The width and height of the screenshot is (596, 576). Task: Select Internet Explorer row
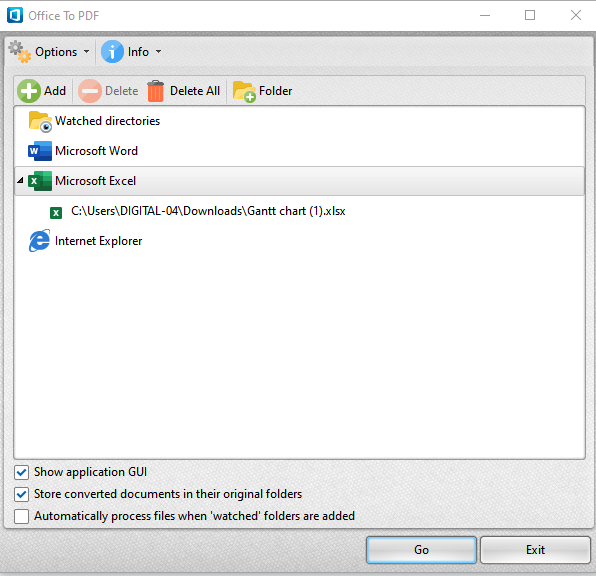click(299, 241)
